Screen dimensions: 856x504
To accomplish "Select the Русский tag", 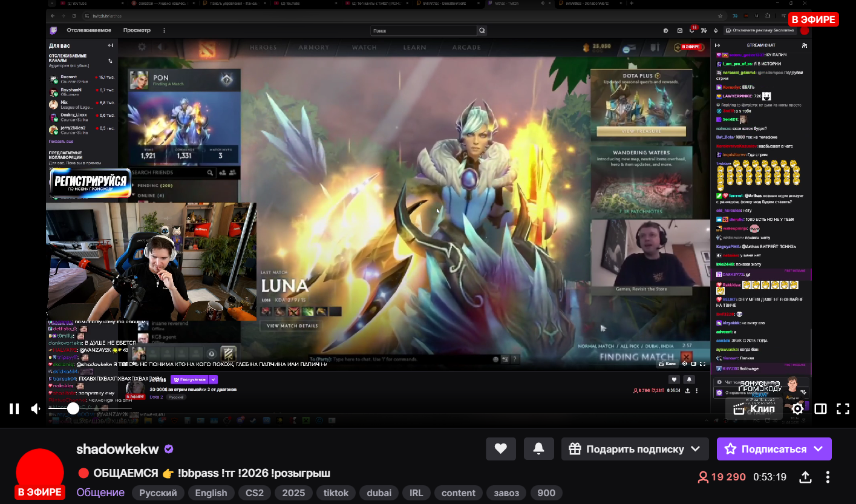I will point(158,493).
